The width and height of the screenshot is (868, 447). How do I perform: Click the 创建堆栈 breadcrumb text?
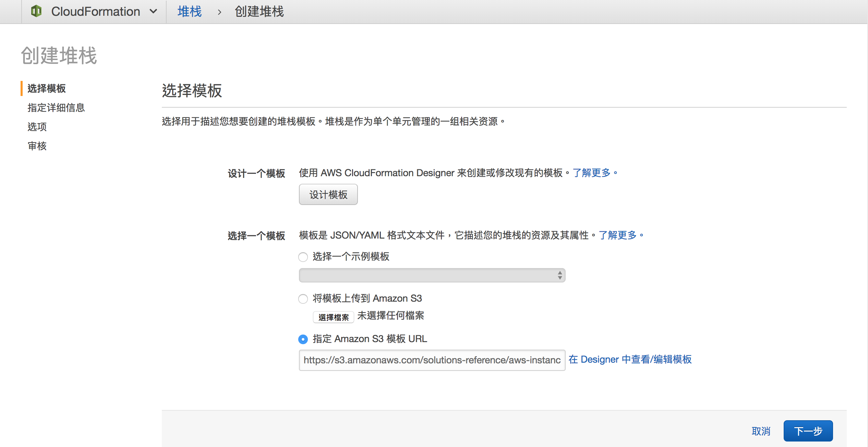click(259, 12)
